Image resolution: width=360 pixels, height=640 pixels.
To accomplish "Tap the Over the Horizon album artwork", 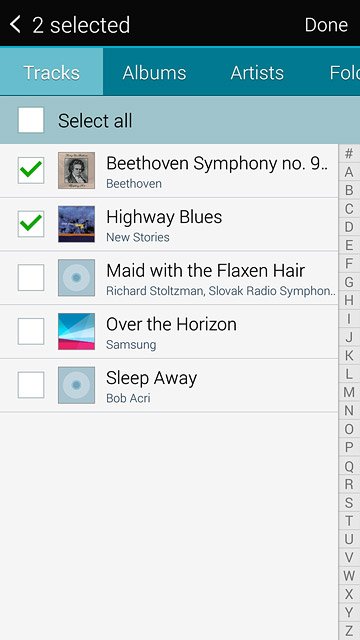I will coord(76,331).
